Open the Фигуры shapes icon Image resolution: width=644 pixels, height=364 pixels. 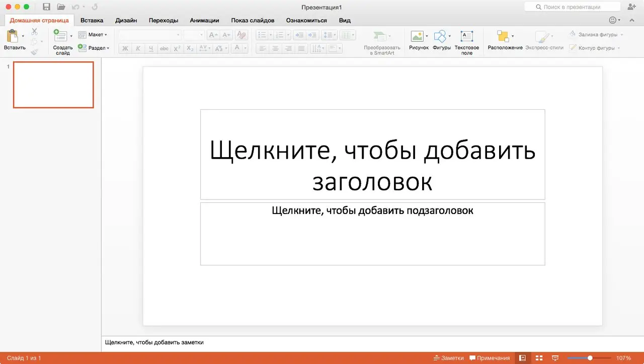click(440, 36)
